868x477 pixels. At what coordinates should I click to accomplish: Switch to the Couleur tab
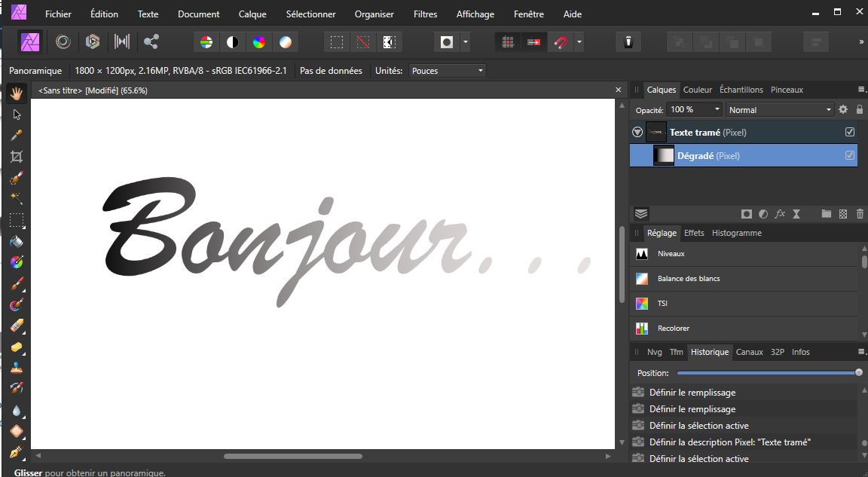click(698, 90)
